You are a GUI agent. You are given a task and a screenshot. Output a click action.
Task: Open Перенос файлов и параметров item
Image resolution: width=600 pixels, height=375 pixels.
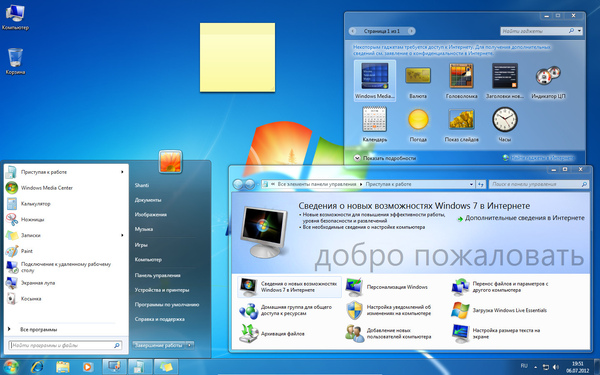pos(500,287)
